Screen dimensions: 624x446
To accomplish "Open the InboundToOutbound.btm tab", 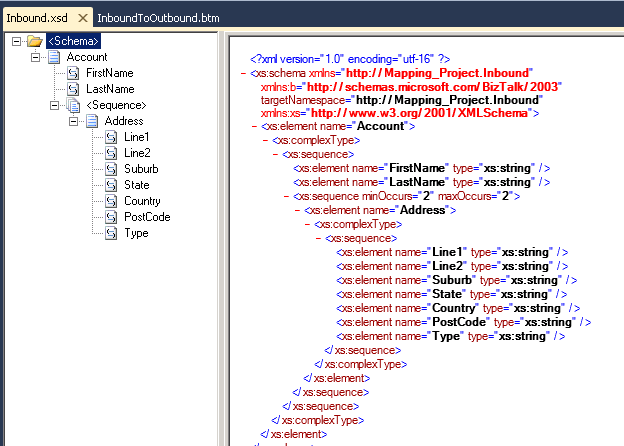I will coord(158,18).
